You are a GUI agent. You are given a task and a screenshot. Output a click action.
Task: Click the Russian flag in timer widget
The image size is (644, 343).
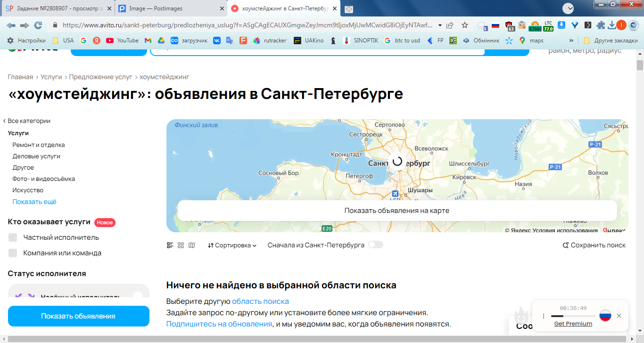tap(605, 316)
